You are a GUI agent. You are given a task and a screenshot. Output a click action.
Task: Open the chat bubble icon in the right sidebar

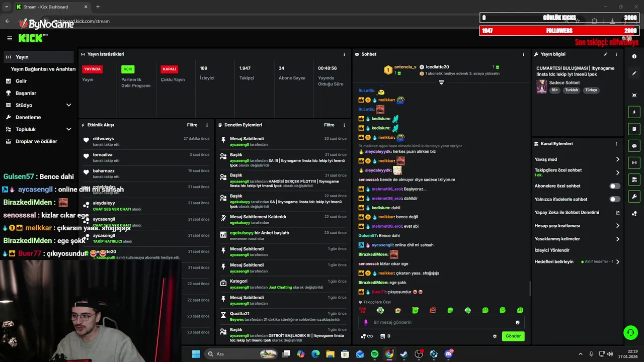[634, 146]
